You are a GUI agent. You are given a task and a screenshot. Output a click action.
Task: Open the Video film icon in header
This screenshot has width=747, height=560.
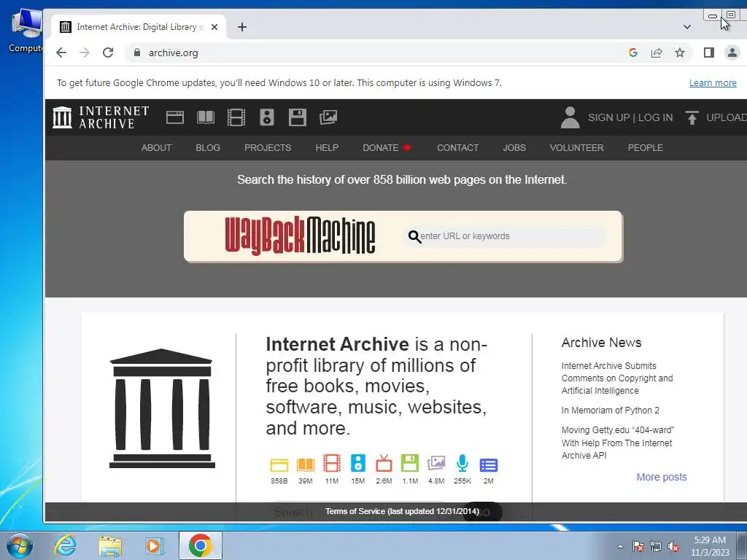236,117
